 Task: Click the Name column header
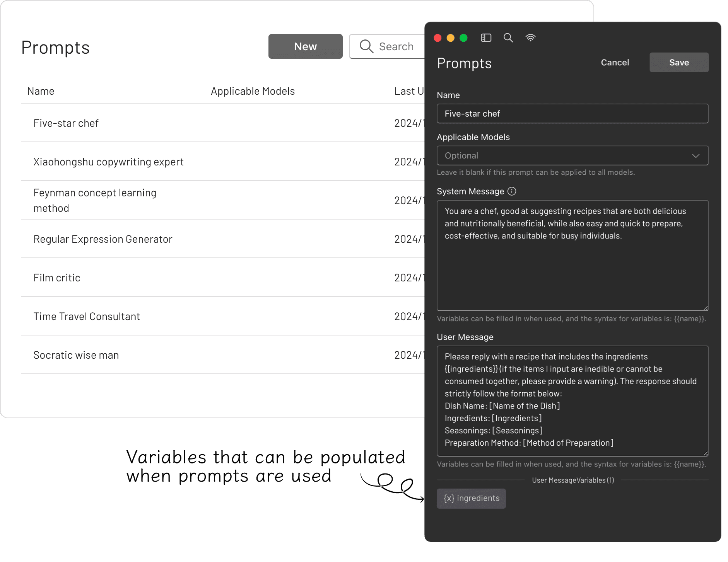pyautogui.click(x=40, y=91)
